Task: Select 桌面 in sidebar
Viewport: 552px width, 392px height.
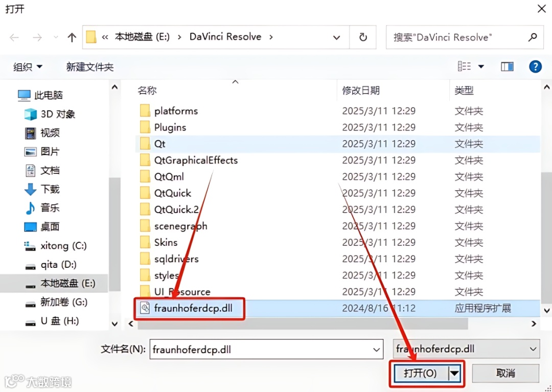Action: coord(42,227)
